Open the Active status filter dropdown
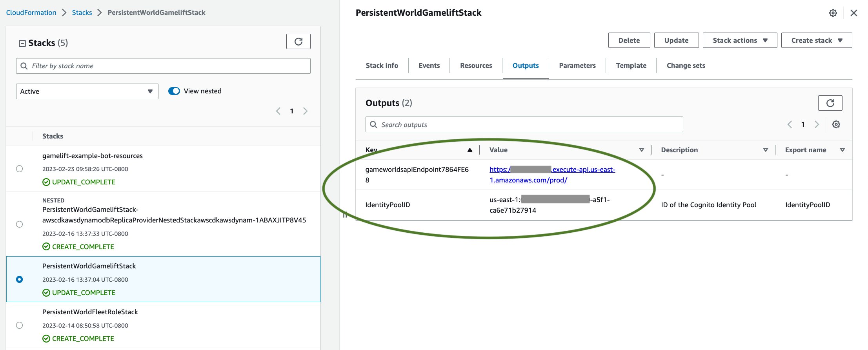Screen dimensions: 868x350 tap(87, 91)
